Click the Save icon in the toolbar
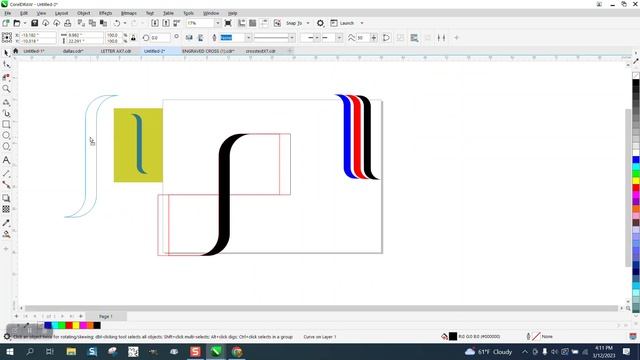The image size is (640, 360). point(35,23)
